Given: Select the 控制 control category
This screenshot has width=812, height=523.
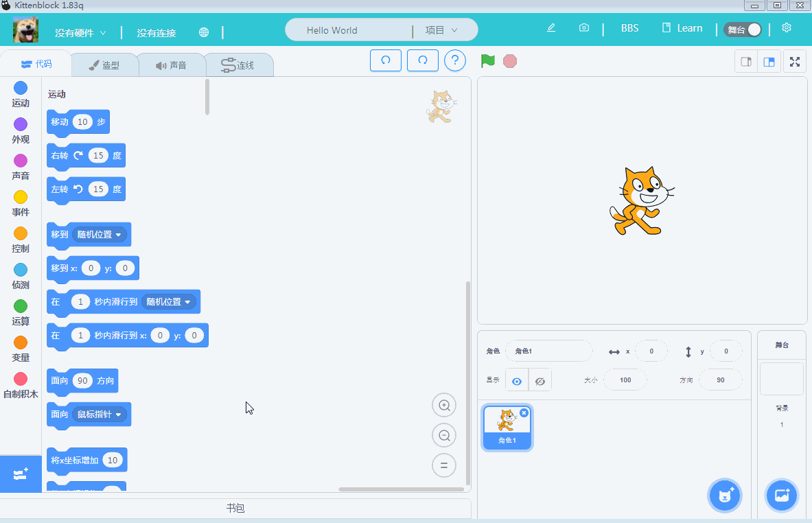Looking at the screenshot, I should [21, 240].
